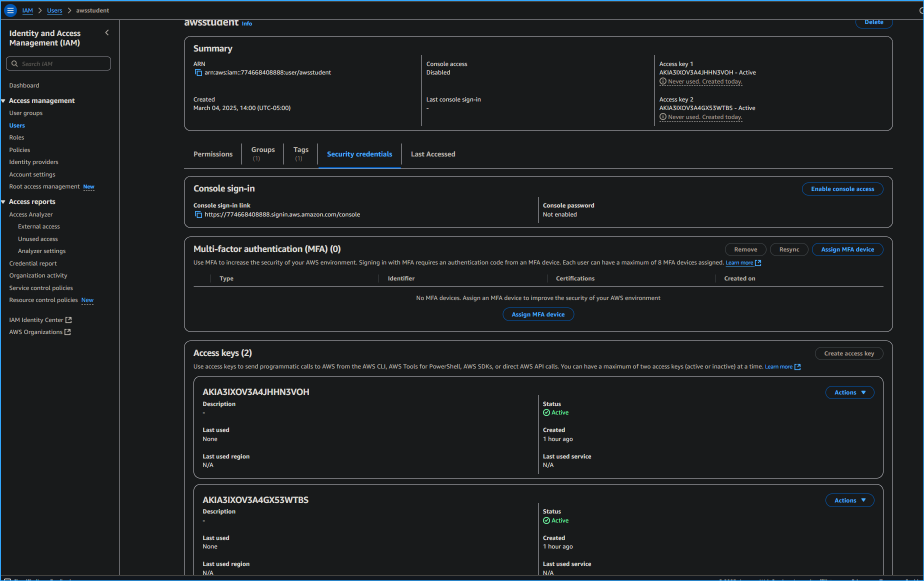The image size is (924, 581).
Task: Switch to the Last Accessed tab
Action: (x=432, y=154)
